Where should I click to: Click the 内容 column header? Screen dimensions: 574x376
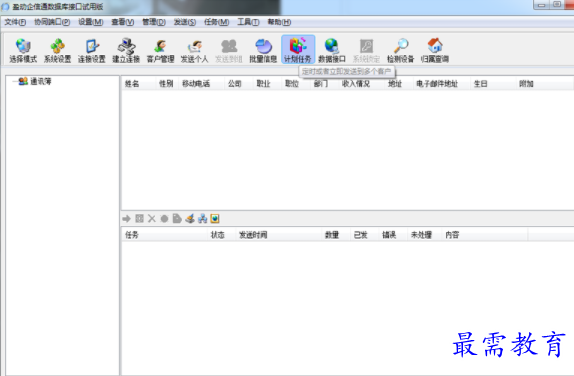[x=485, y=235]
